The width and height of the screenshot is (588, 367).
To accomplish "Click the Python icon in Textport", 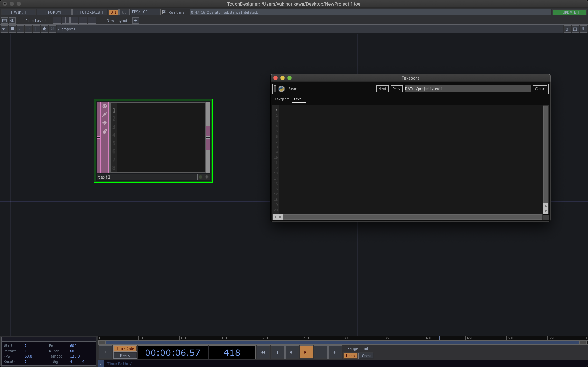I will (281, 89).
